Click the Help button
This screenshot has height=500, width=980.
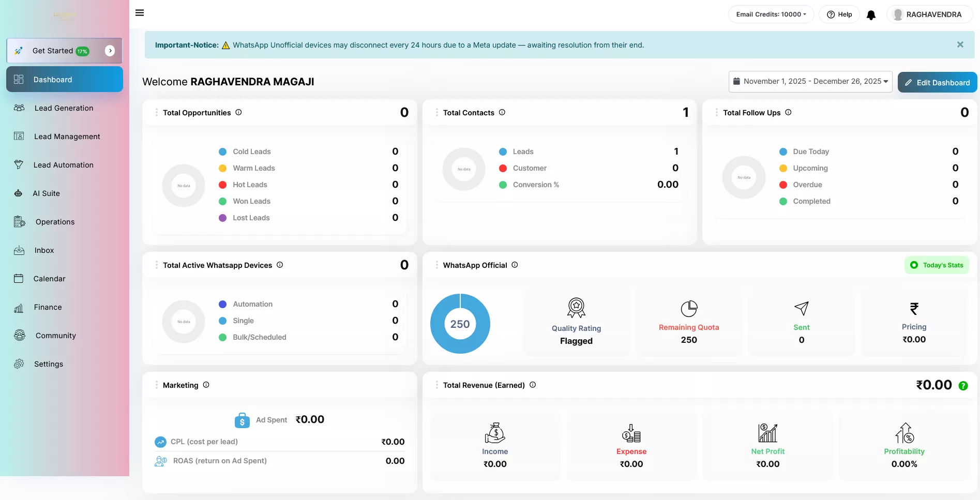839,14
